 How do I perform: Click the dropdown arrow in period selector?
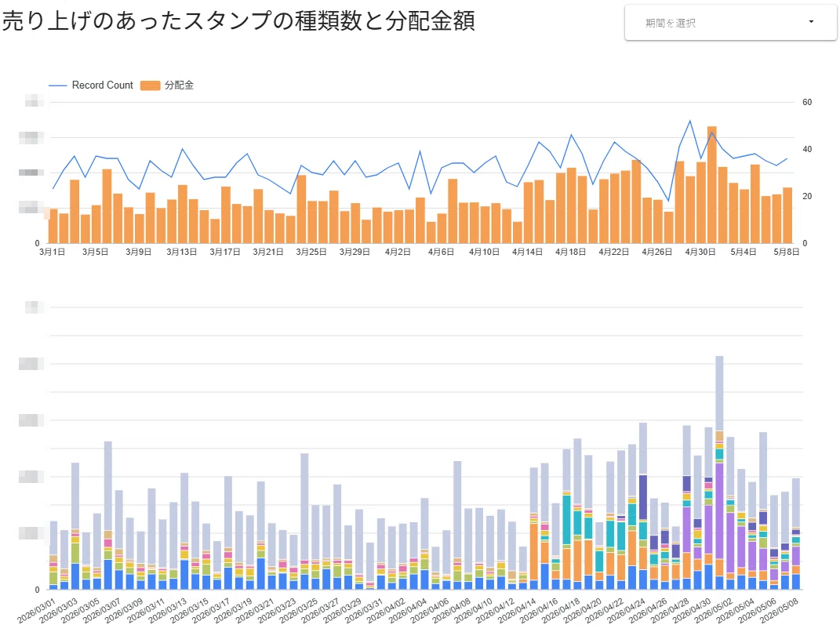[x=811, y=22]
